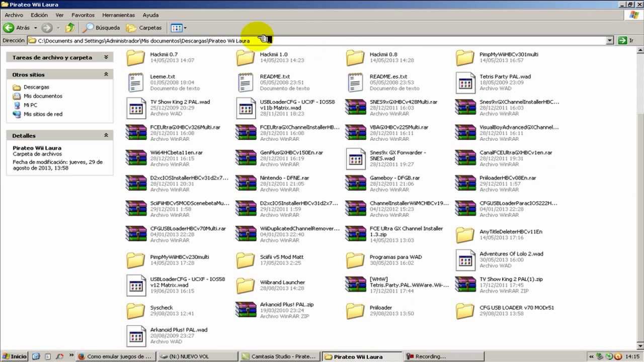Screen dimensions: 644x362
Task: Select the Tetris Party PAL.wad file icon
Action: pos(465,83)
